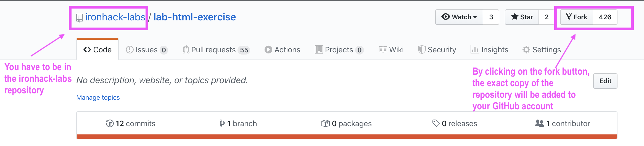The width and height of the screenshot is (644, 146).
Task: Click the contributors people icon
Action: click(x=539, y=123)
